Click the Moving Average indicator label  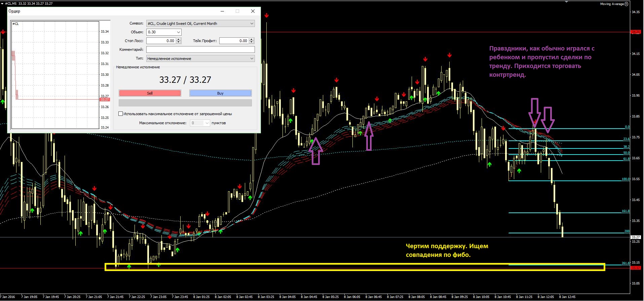point(612,4)
